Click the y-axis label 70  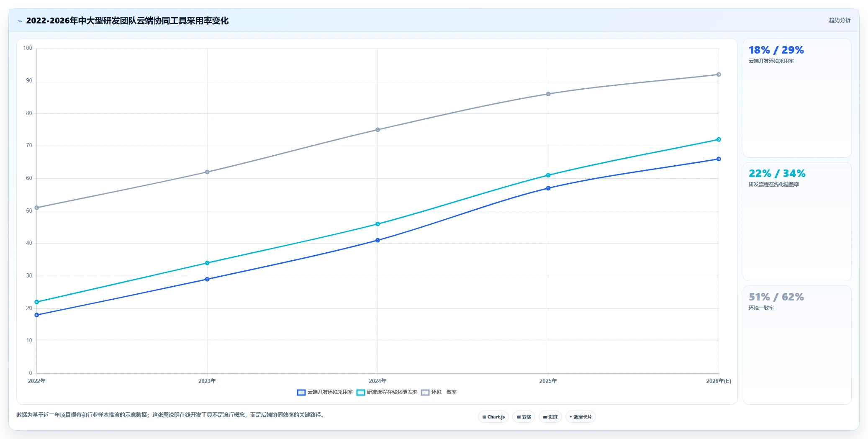click(29, 146)
